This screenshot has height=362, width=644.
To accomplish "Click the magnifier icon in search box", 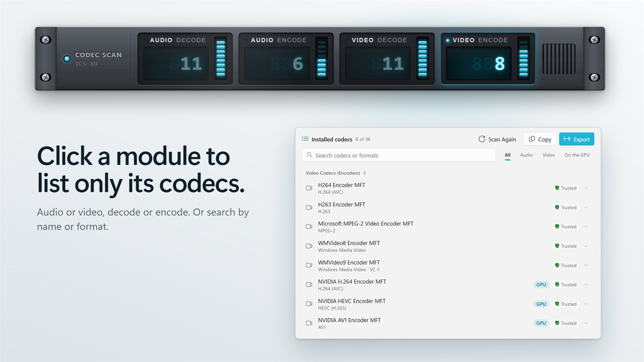I will [309, 155].
